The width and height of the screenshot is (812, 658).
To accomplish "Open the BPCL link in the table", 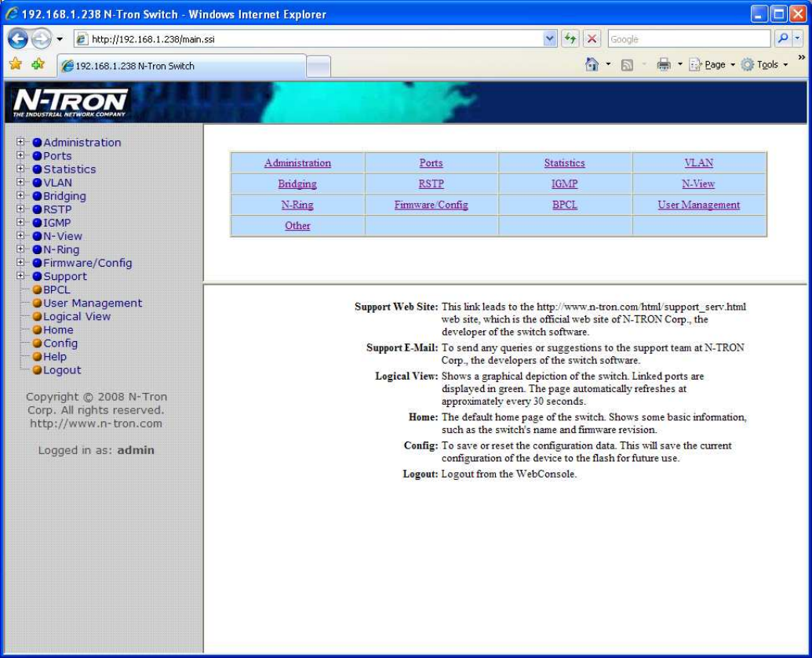I will (564, 205).
